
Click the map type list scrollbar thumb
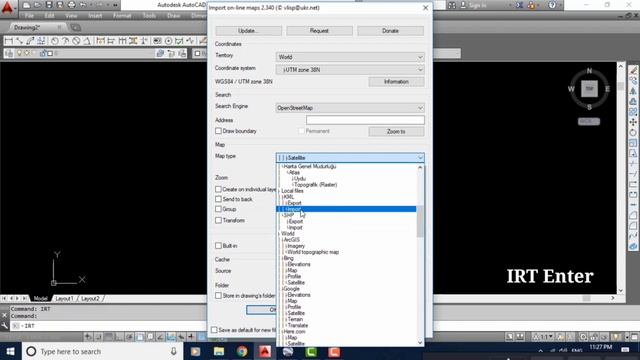pos(420,221)
